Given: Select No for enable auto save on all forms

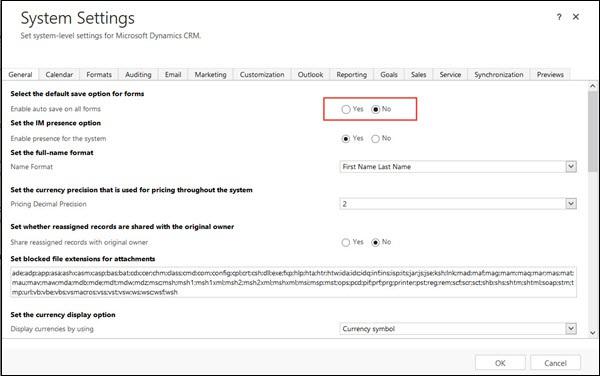Looking at the screenshot, I should pos(376,109).
